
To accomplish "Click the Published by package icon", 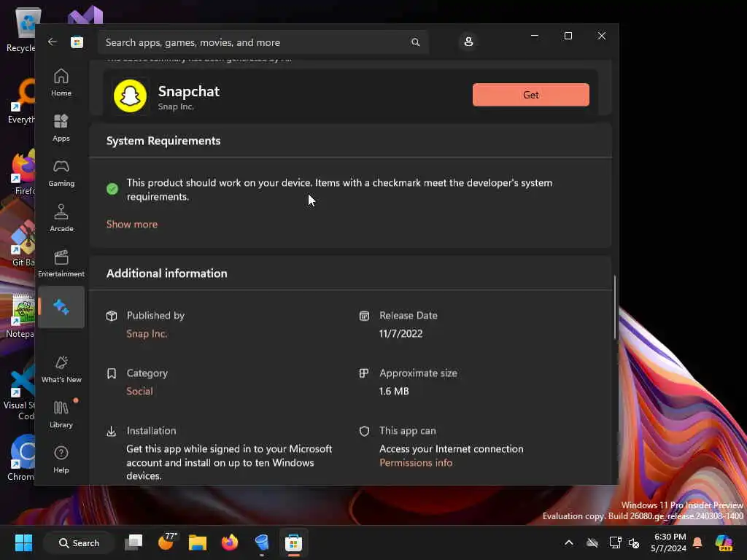I will point(112,316).
